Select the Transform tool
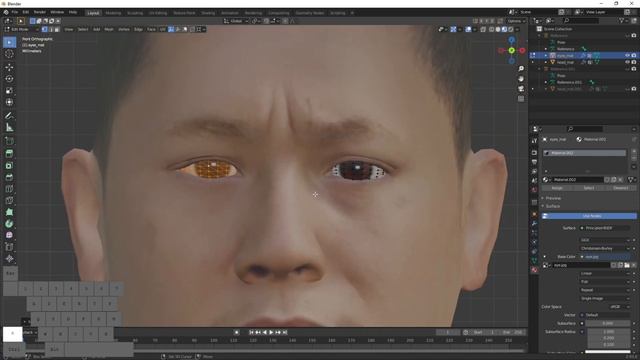 (x=9, y=102)
